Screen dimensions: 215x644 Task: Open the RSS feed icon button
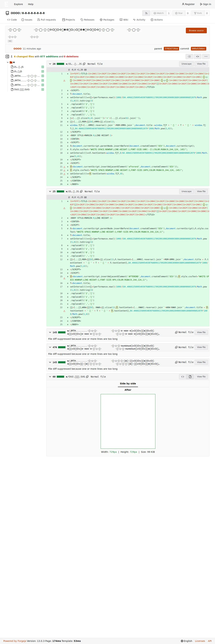click(146, 13)
